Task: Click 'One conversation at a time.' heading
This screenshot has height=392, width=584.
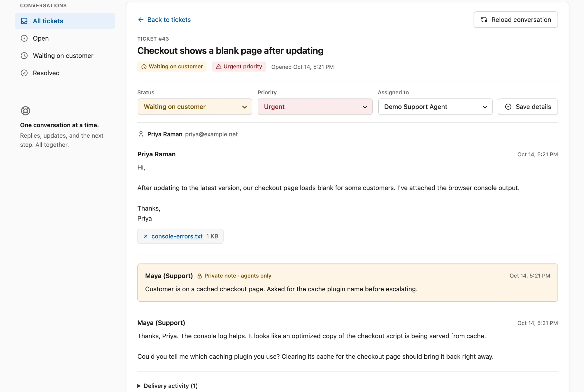Action: point(60,125)
